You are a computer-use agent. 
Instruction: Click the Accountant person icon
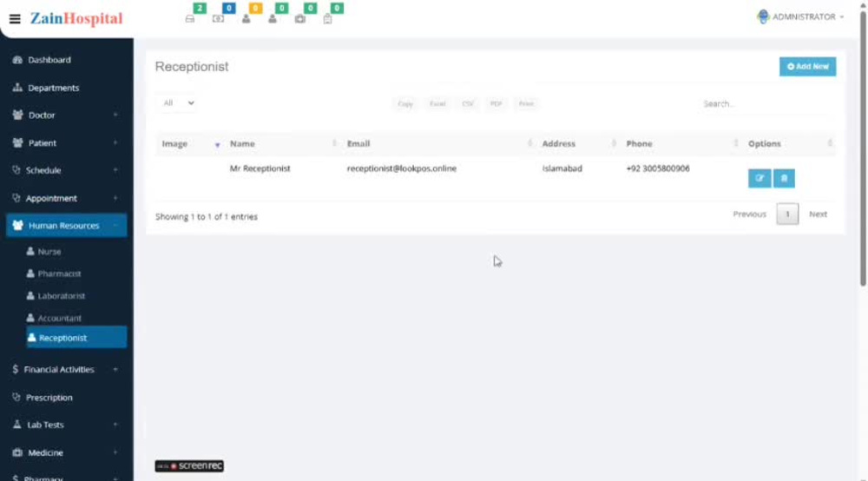click(30, 318)
